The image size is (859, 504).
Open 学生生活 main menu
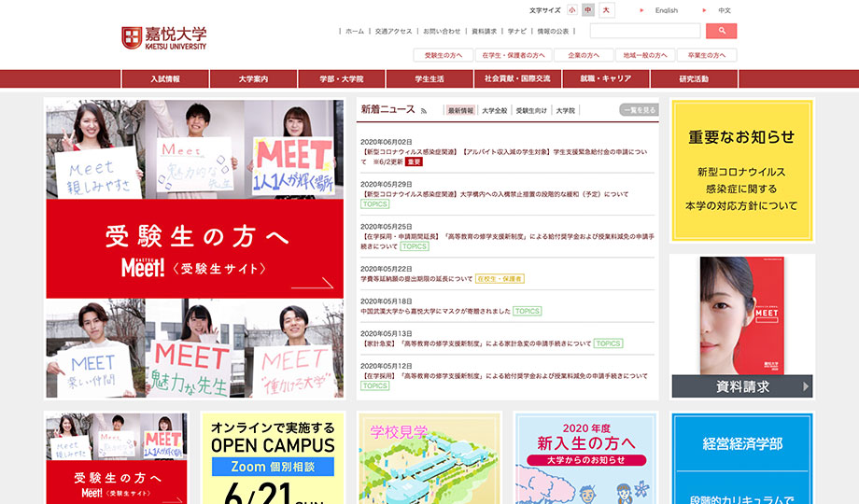[x=429, y=79]
